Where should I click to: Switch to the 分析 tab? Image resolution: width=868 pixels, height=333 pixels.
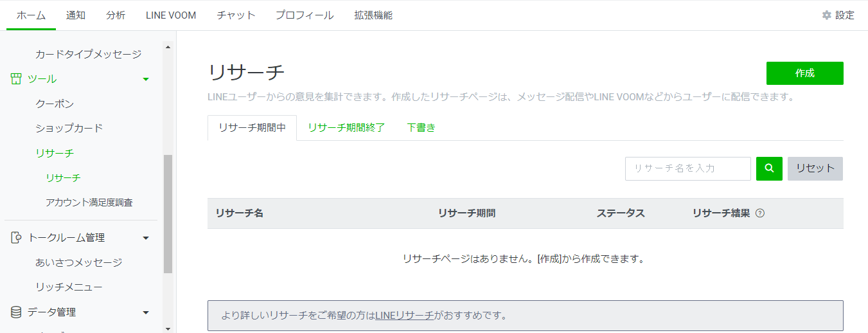[116, 15]
